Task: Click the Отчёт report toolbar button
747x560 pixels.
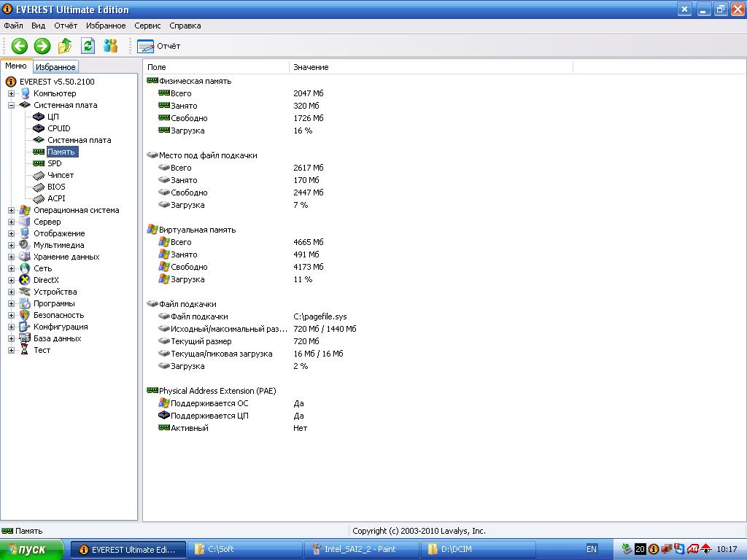Action: (159, 46)
